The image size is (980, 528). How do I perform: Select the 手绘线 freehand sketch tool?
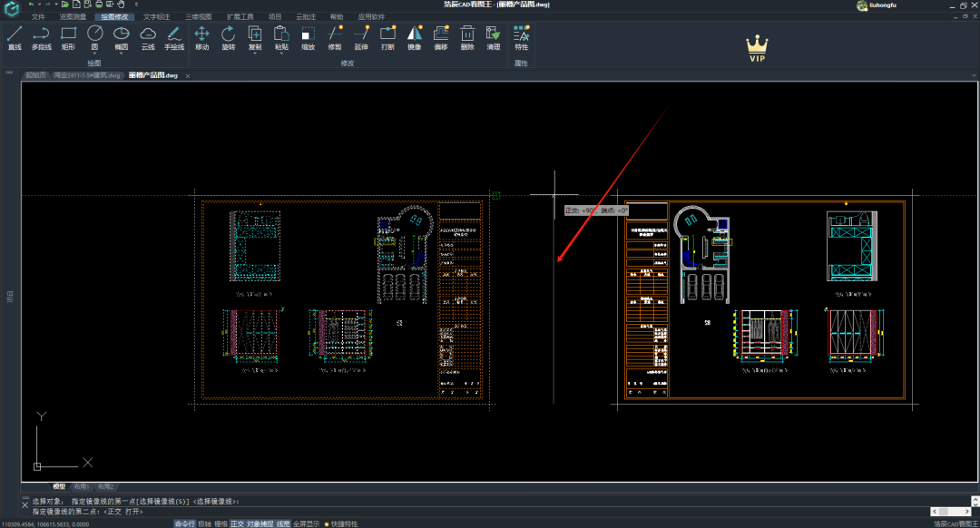tap(174, 37)
